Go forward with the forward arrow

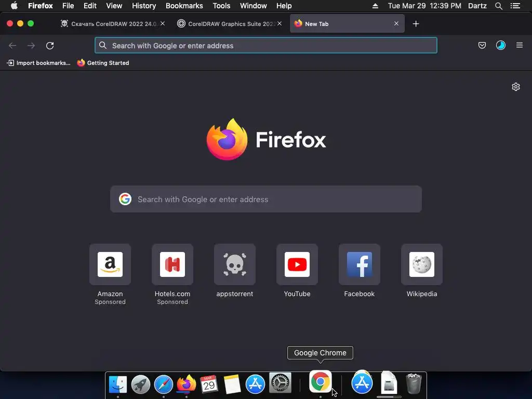(x=31, y=46)
